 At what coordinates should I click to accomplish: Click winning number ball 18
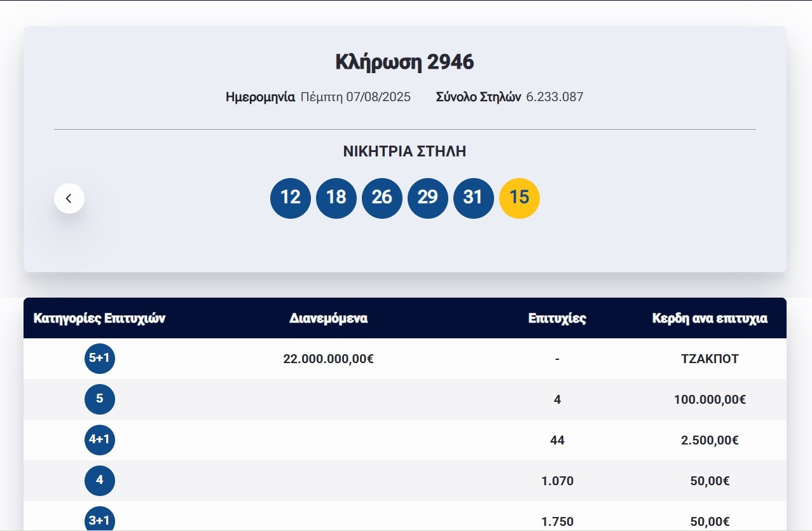point(336,198)
